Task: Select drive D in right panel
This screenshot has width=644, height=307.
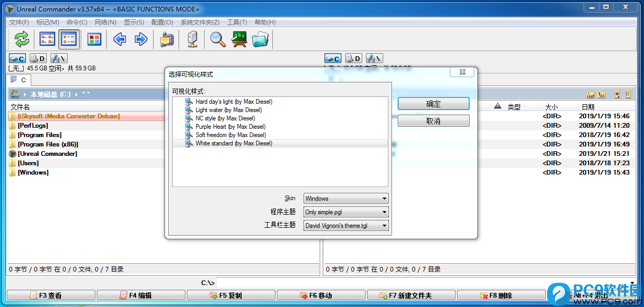Action: [353, 58]
